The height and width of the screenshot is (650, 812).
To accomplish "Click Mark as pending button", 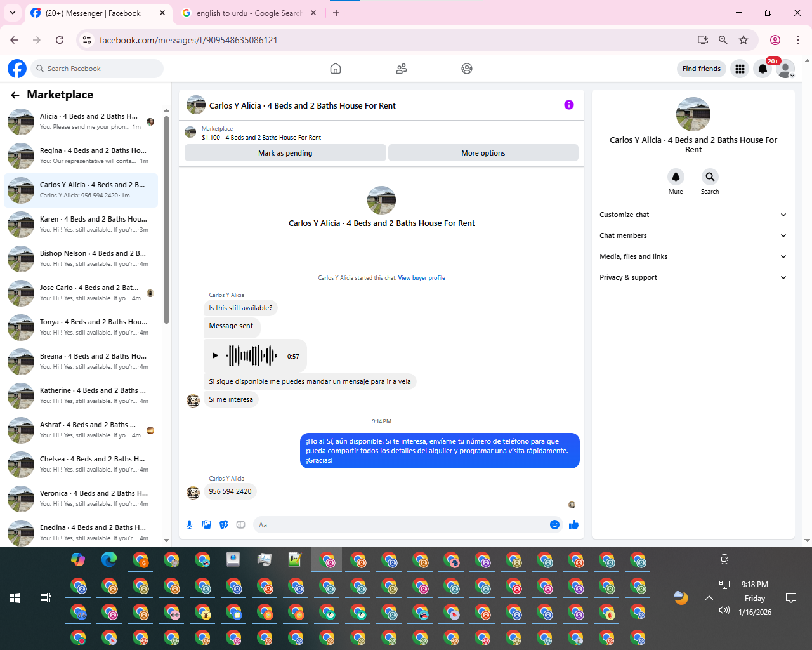I will tap(285, 153).
